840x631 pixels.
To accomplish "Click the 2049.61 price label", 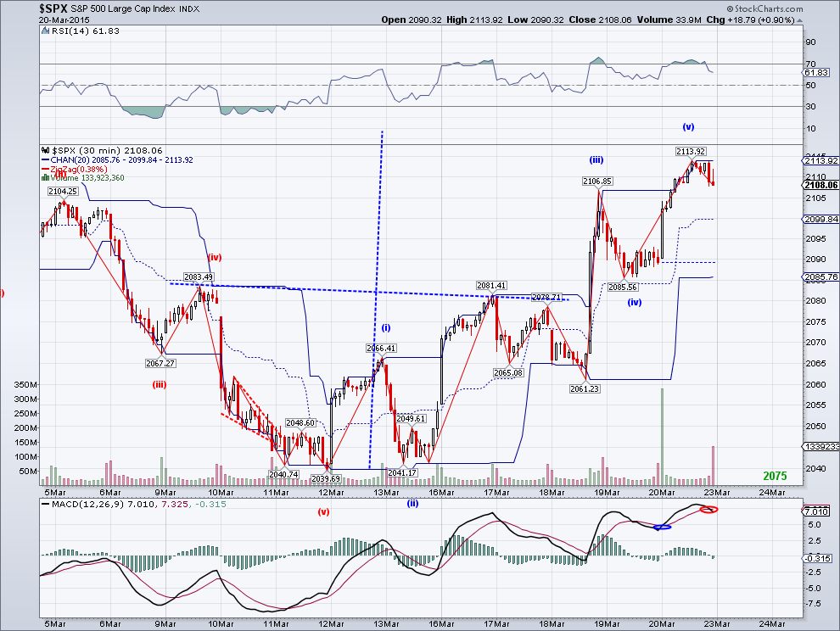I will (411, 418).
